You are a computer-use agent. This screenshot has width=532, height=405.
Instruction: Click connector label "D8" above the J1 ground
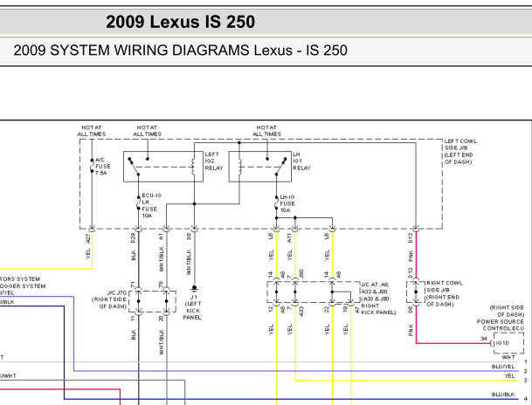189,237
